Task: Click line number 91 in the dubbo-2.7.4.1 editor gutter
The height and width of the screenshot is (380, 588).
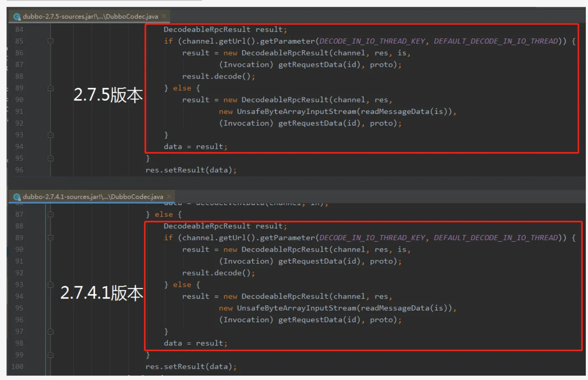Action: (19, 261)
